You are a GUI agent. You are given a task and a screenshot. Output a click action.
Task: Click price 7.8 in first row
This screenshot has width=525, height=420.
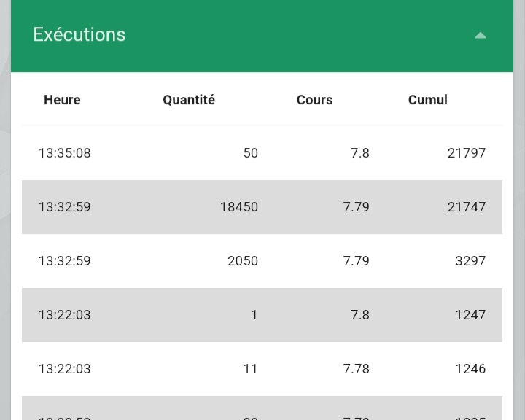point(360,153)
